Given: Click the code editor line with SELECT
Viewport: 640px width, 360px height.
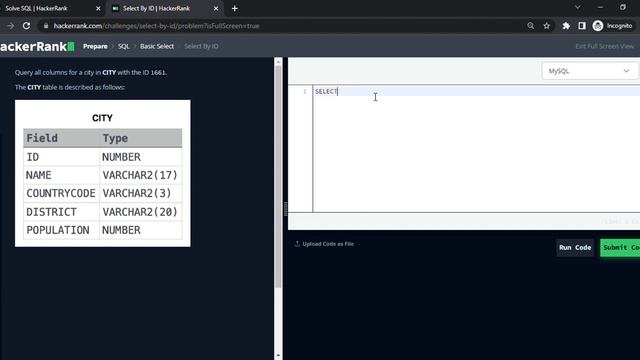Looking at the screenshot, I should pyautogui.click(x=476, y=91).
